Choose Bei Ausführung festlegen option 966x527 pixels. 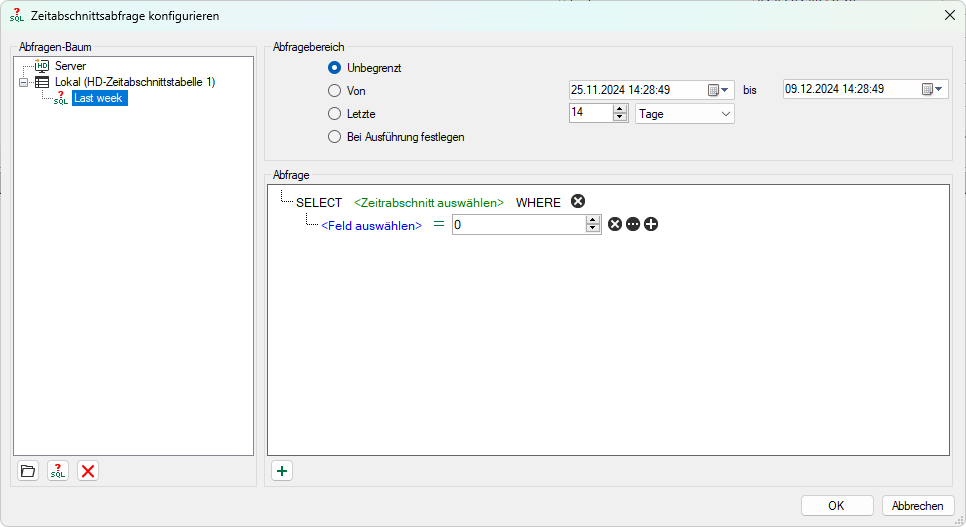click(x=335, y=137)
